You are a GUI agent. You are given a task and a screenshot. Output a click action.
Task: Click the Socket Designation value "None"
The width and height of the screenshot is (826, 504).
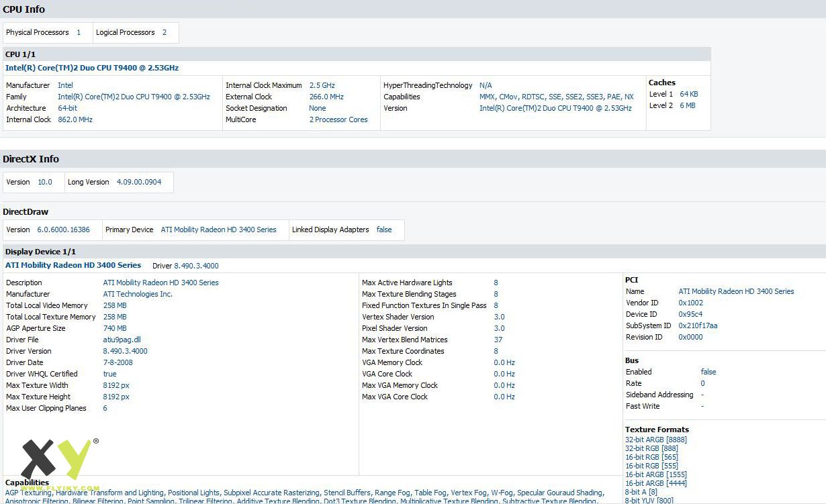click(318, 108)
